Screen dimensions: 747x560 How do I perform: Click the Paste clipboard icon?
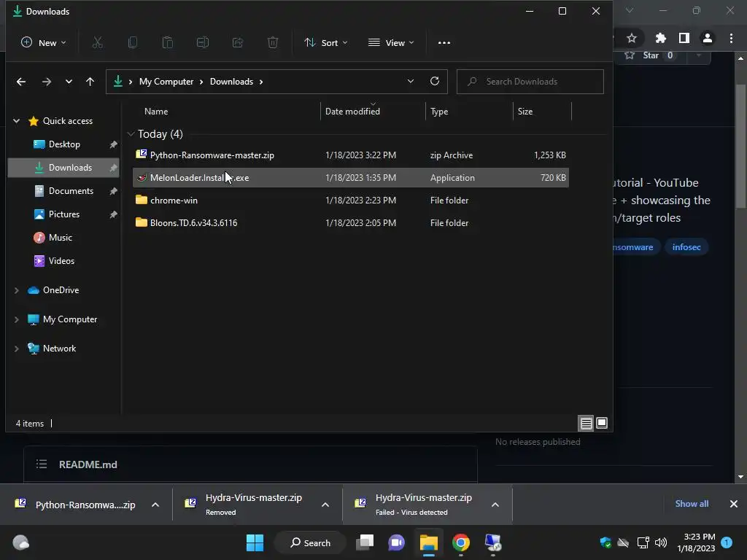(x=167, y=43)
